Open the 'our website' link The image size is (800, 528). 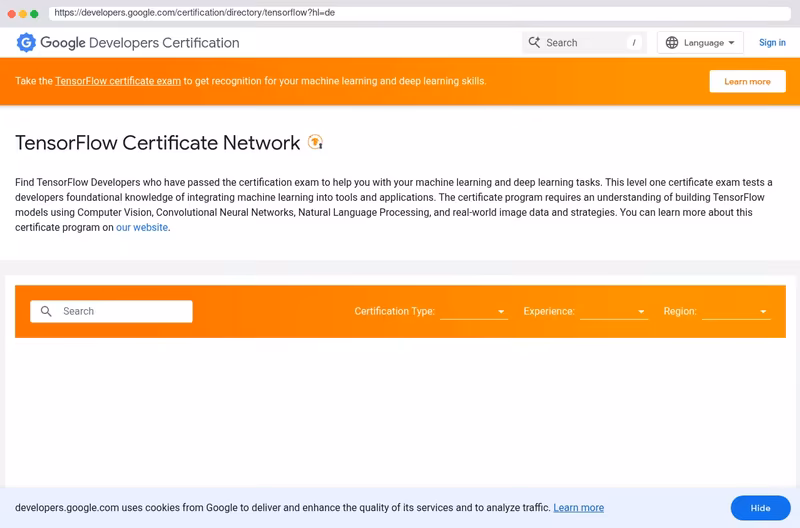tap(142, 228)
